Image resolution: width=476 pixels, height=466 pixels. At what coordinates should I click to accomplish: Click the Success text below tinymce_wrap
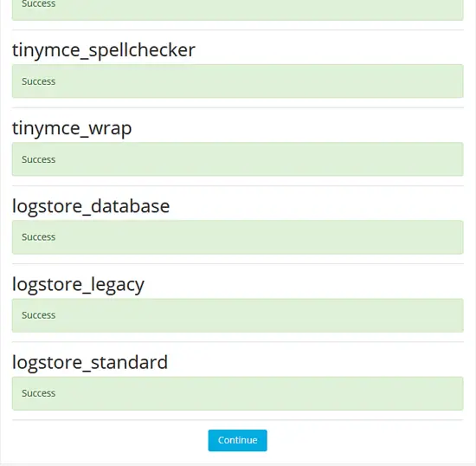coord(39,159)
